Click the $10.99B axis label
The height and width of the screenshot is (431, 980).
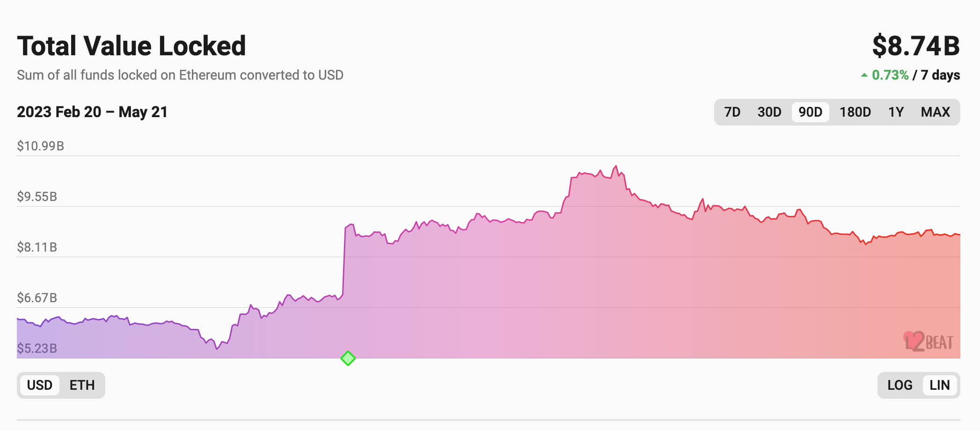[x=40, y=146]
